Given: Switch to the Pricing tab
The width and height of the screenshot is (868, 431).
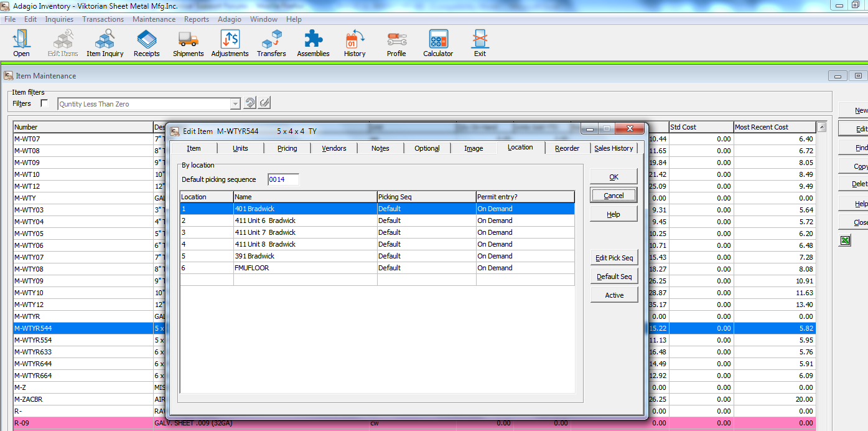Looking at the screenshot, I should [x=287, y=148].
